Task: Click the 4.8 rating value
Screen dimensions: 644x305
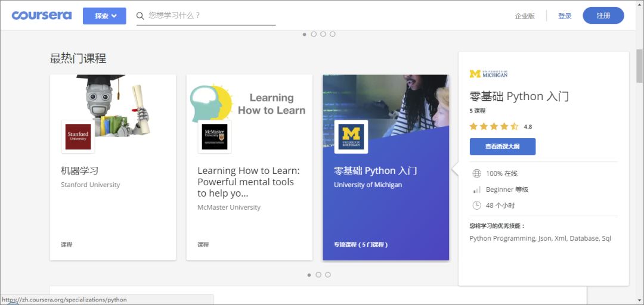Action: point(528,127)
